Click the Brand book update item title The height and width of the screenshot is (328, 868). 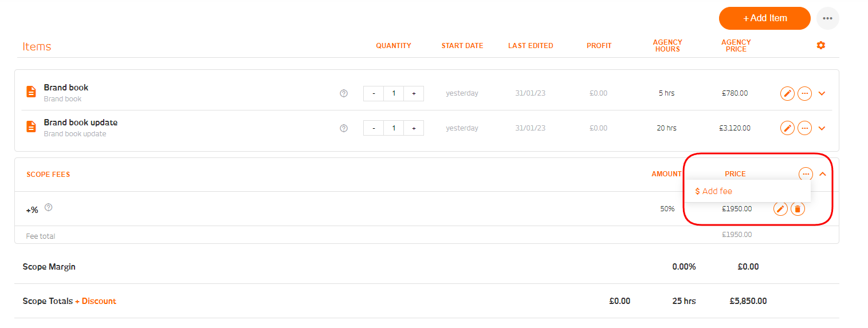pyautogui.click(x=81, y=122)
